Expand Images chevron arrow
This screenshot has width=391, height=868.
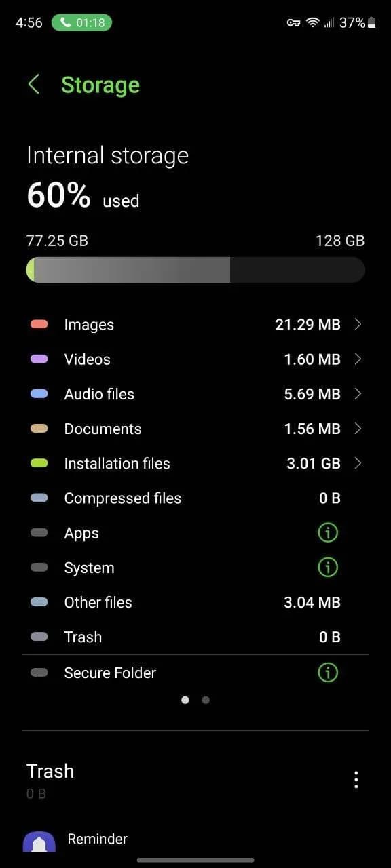click(x=358, y=324)
